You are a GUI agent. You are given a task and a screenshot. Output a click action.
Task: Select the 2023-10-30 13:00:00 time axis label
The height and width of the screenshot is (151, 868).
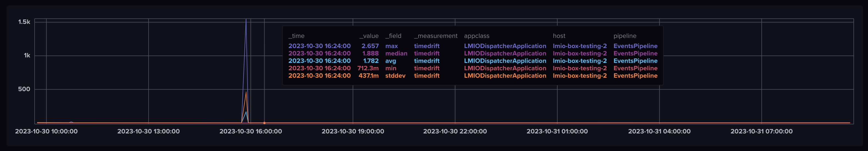click(148, 132)
